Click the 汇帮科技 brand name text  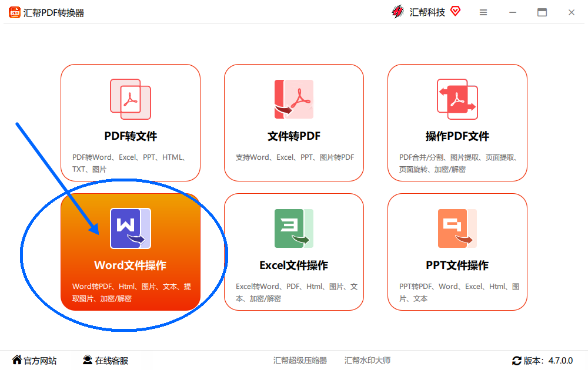coord(427,12)
